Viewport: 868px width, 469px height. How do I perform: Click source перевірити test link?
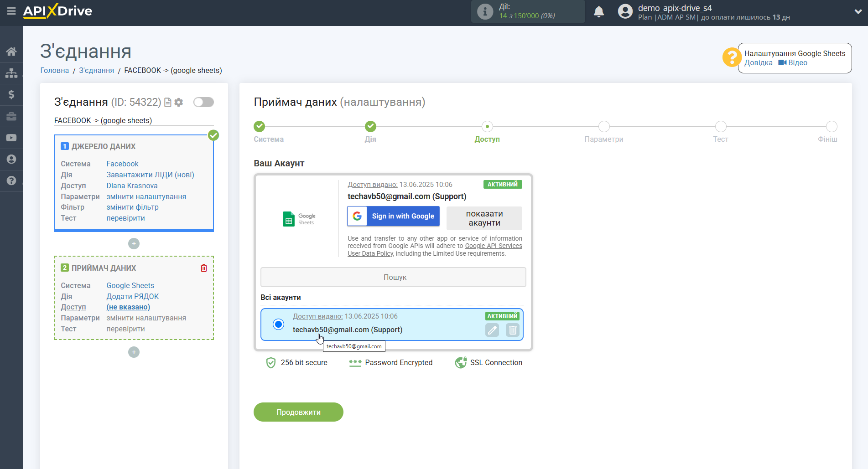[x=125, y=218]
